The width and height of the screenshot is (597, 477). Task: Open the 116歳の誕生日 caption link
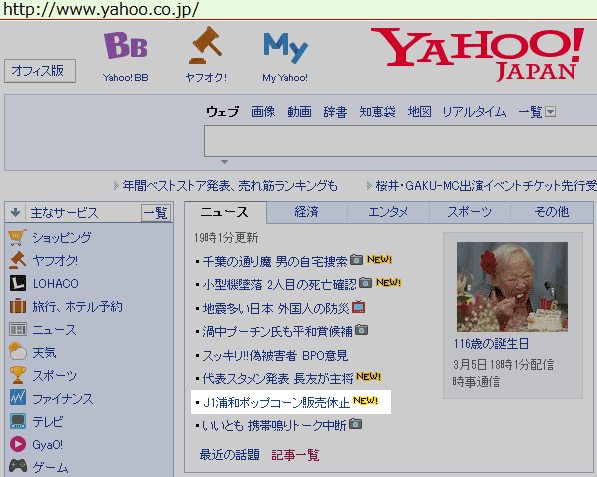(491, 344)
